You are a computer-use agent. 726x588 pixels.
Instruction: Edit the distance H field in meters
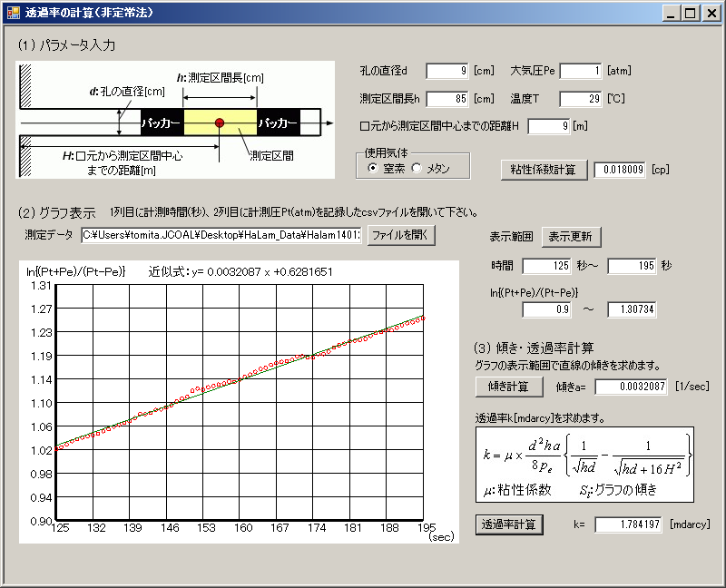(549, 126)
